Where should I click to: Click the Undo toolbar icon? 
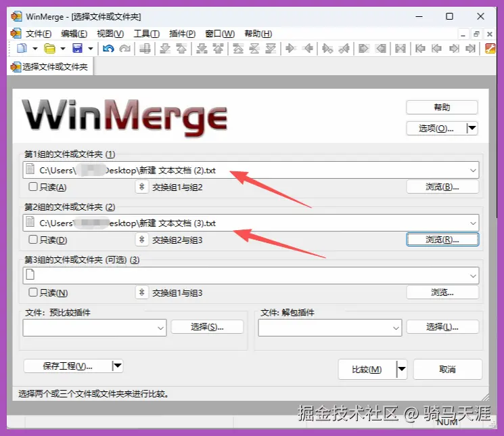(x=108, y=49)
